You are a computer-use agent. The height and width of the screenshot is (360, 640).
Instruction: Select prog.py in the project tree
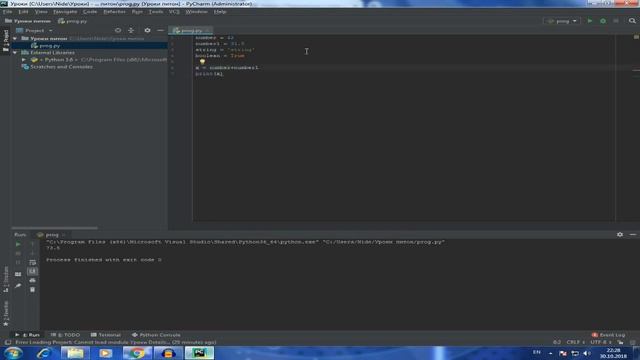coord(50,46)
